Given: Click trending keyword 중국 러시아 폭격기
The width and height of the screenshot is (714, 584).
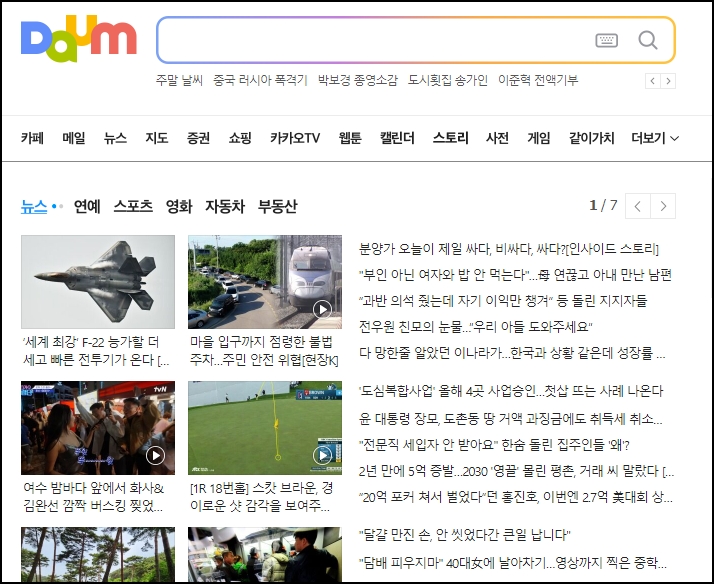Looking at the screenshot, I should click(x=260, y=81).
